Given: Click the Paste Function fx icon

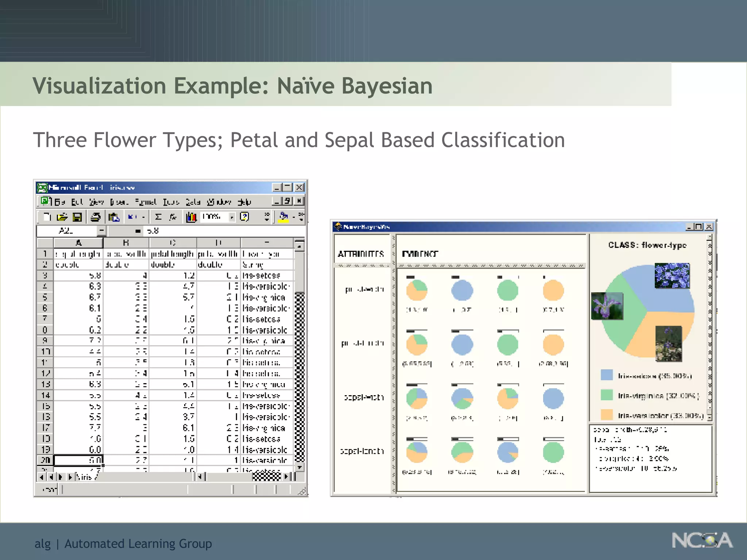Looking at the screenshot, I should coord(173,217).
